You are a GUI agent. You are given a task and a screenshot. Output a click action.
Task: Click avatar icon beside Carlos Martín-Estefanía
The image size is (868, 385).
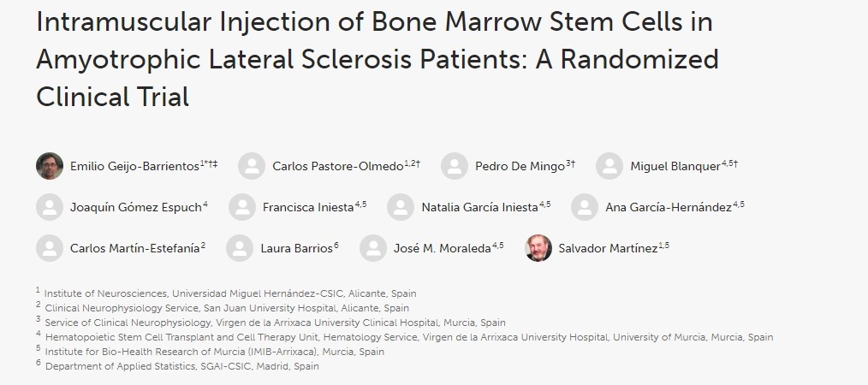pyautogui.click(x=50, y=248)
